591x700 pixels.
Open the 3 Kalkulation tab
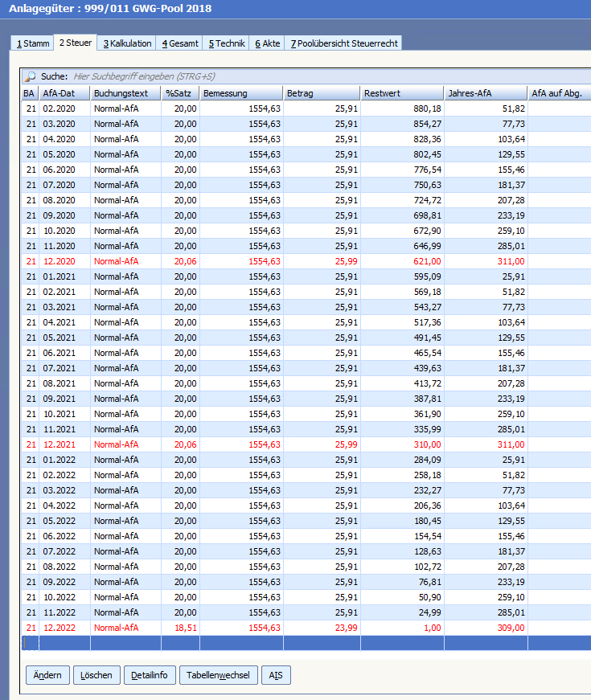pyautogui.click(x=127, y=43)
